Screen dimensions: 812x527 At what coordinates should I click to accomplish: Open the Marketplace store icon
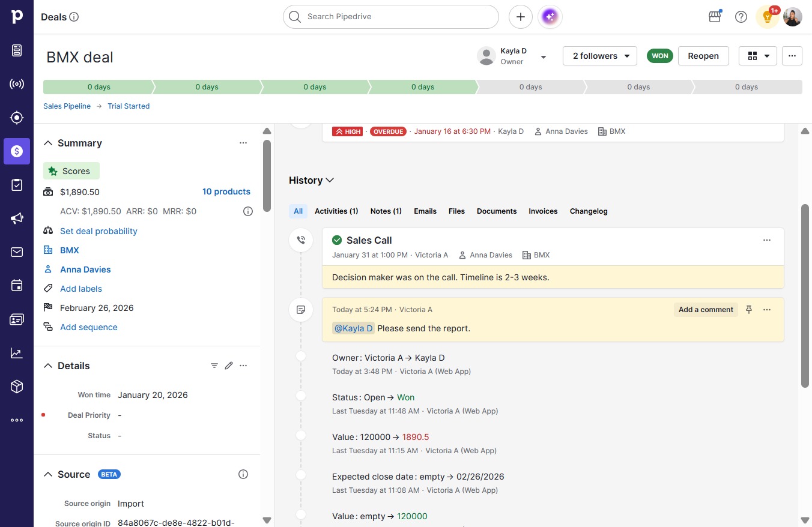[715, 17]
